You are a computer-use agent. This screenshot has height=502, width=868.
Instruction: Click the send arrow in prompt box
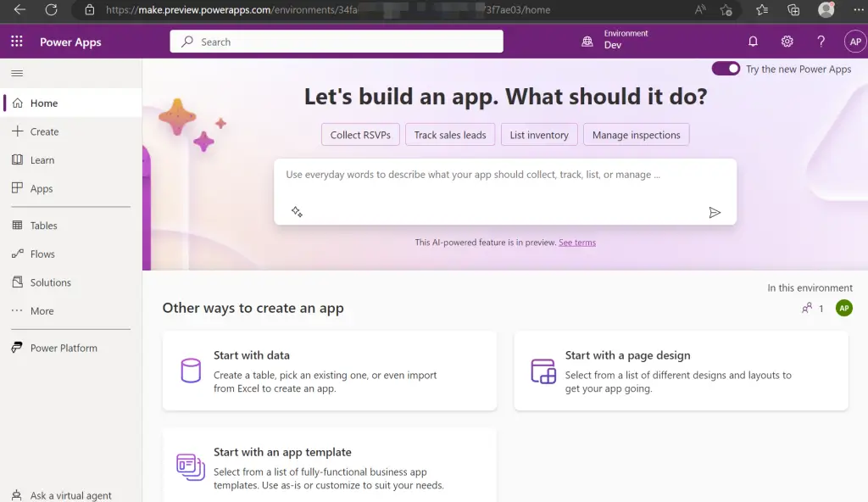[715, 212]
